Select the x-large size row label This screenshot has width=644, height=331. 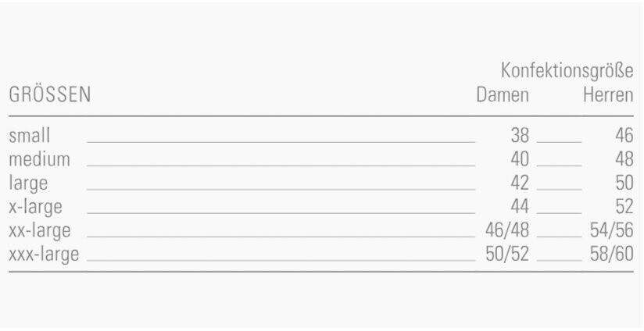(35, 207)
